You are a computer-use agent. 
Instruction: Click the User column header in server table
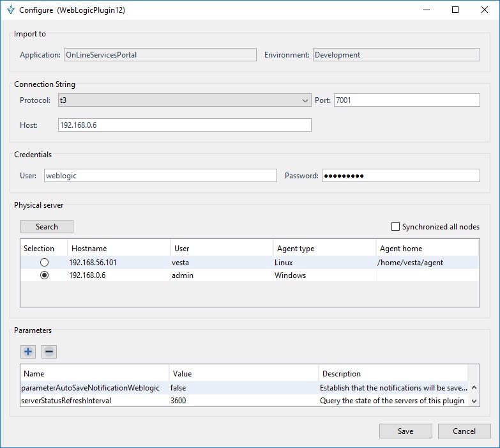click(x=222, y=248)
